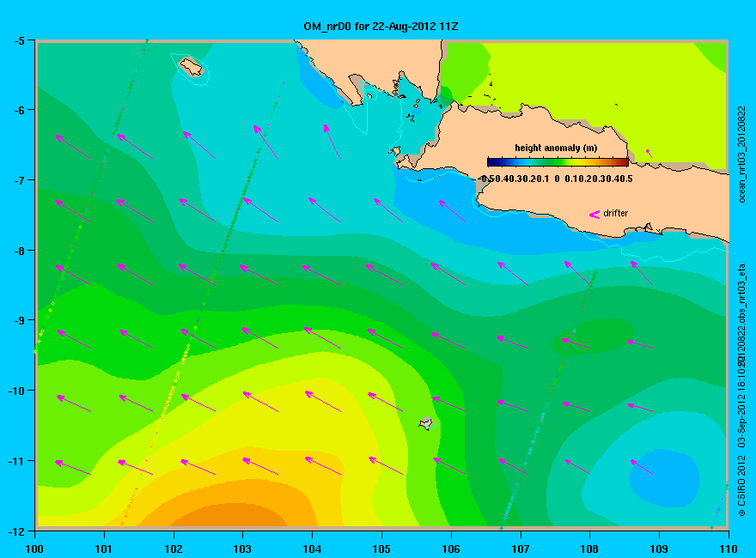Click the x-axis longitude label 109

pyautogui.click(x=659, y=549)
